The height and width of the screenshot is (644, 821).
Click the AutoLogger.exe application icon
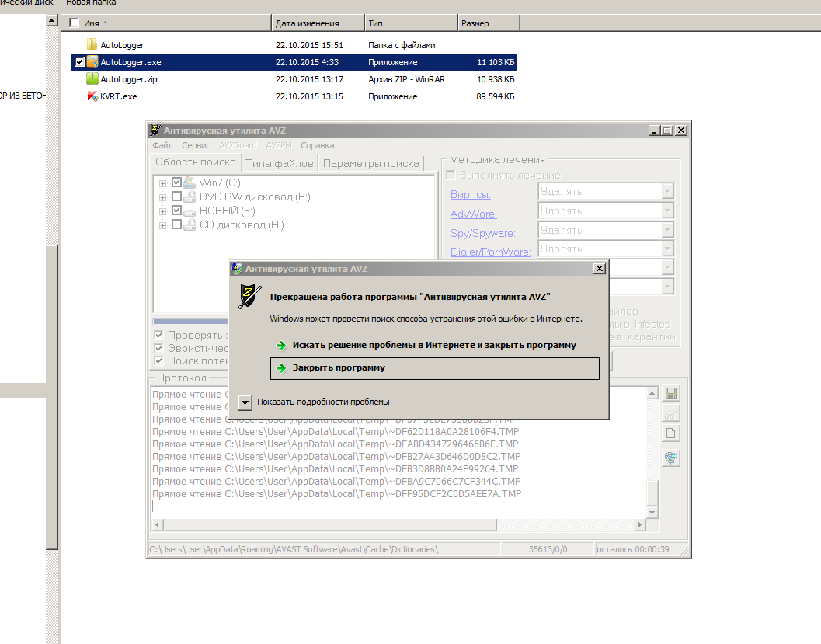coord(92,62)
